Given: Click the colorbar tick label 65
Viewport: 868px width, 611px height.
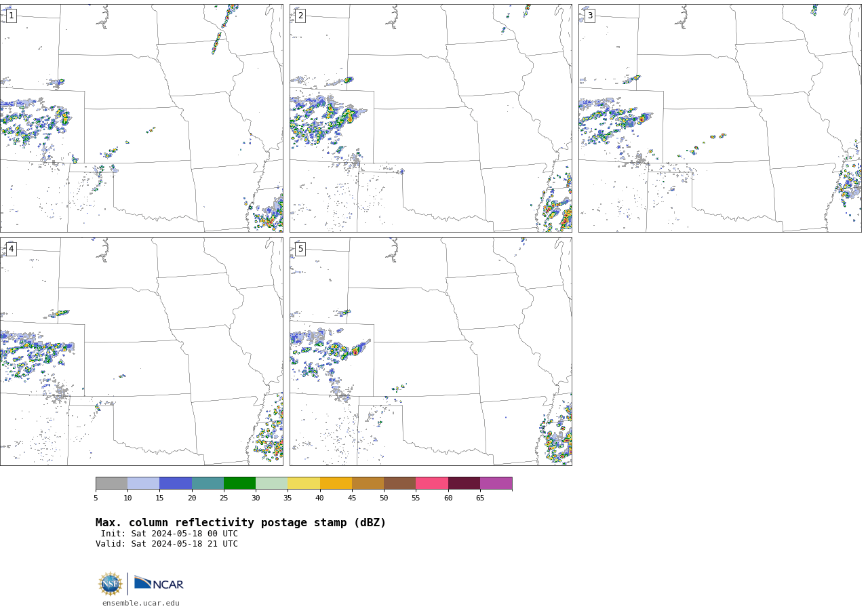Looking at the screenshot, I should click(480, 498).
